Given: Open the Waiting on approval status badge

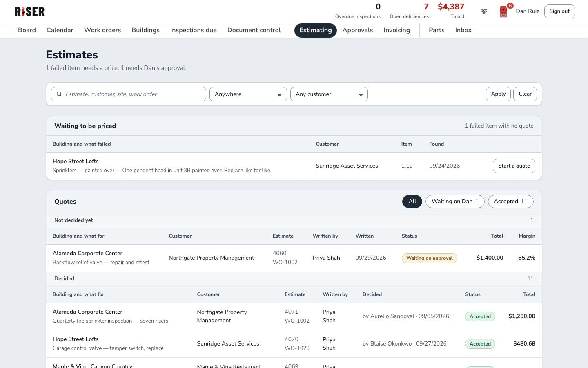Looking at the screenshot, I should 430,258.
